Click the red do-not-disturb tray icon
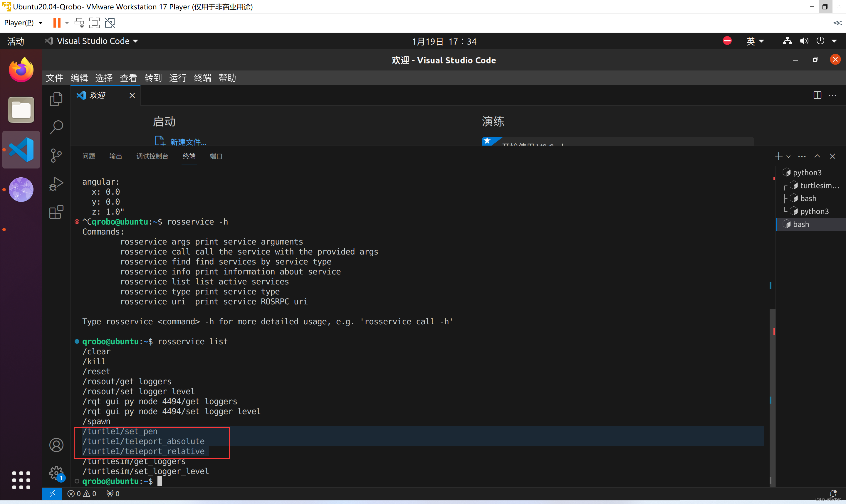 point(727,41)
